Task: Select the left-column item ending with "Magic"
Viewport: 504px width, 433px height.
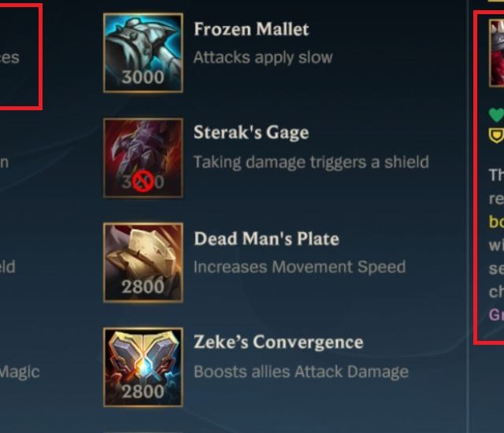Action: (x=19, y=372)
